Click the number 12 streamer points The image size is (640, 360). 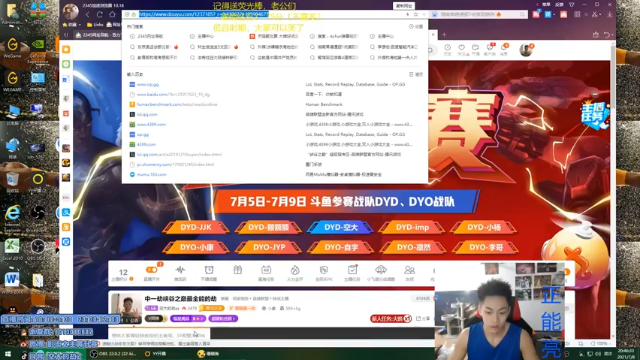coord(123,272)
